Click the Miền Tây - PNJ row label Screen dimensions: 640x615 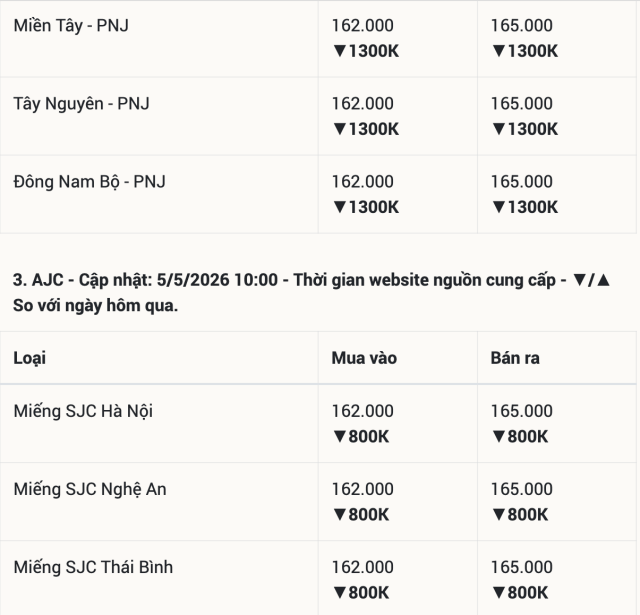tap(71, 26)
